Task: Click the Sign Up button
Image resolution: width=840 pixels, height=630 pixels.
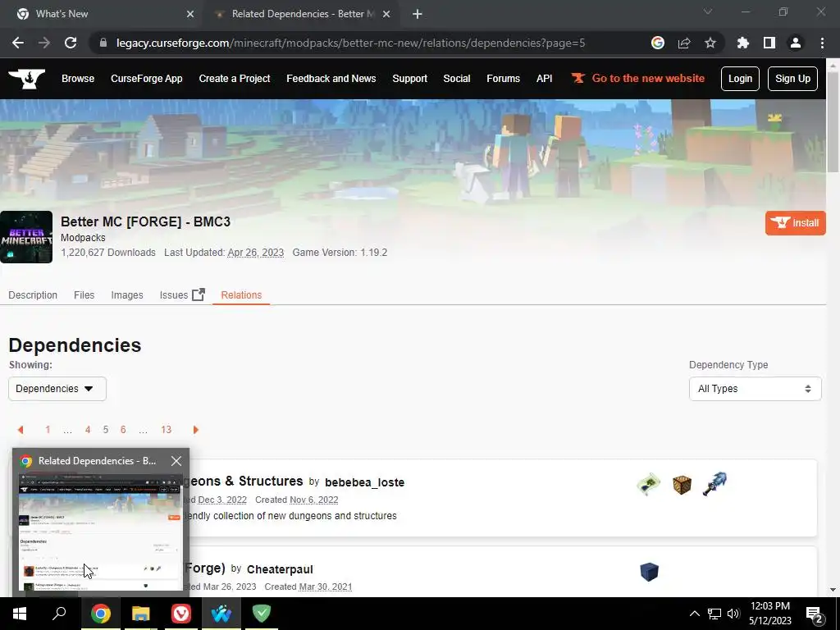Action: 793,79
